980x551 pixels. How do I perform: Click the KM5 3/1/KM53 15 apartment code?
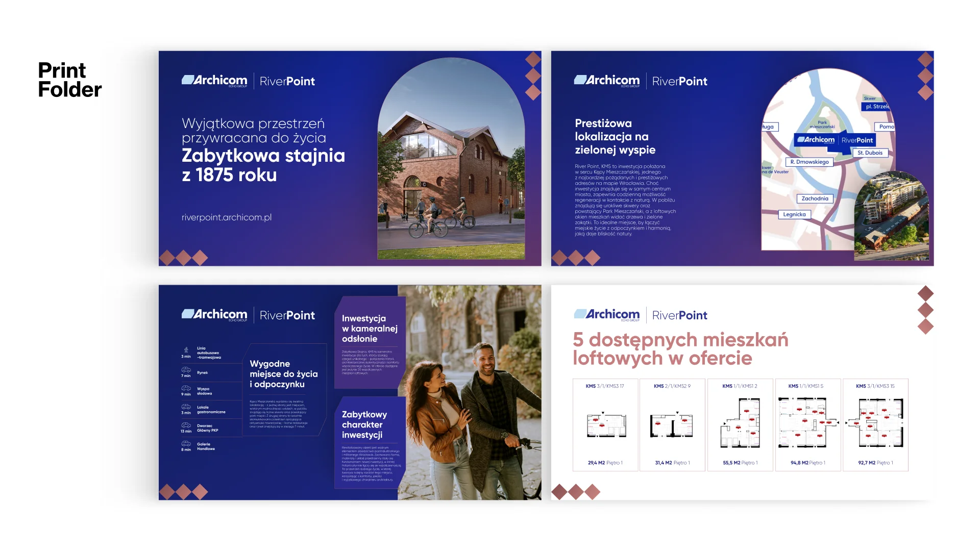pos(875,386)
